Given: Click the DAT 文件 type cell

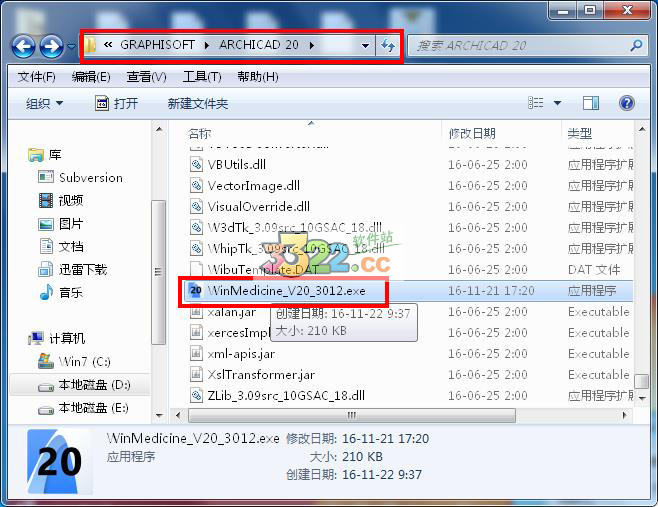Looking at the screenshot, I should pos(594,269).
